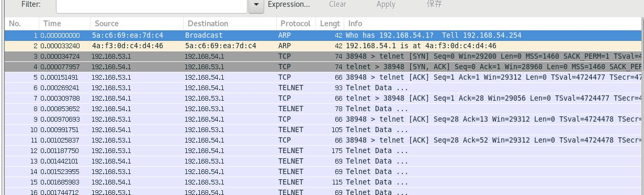The width and height of the screenshot is (644, 195).
Task: Select packet 6 TELNET length 93 row
Action: coord(323,88)
